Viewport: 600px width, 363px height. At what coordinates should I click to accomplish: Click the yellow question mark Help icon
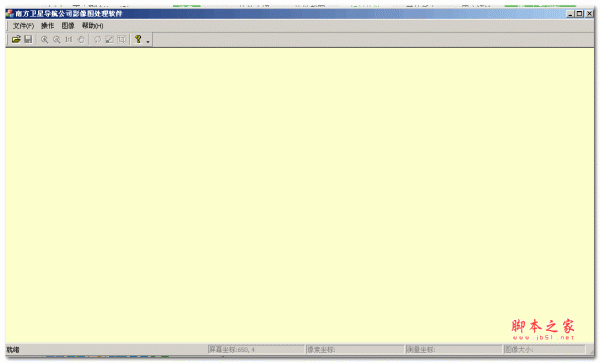(x=138, y=39)
